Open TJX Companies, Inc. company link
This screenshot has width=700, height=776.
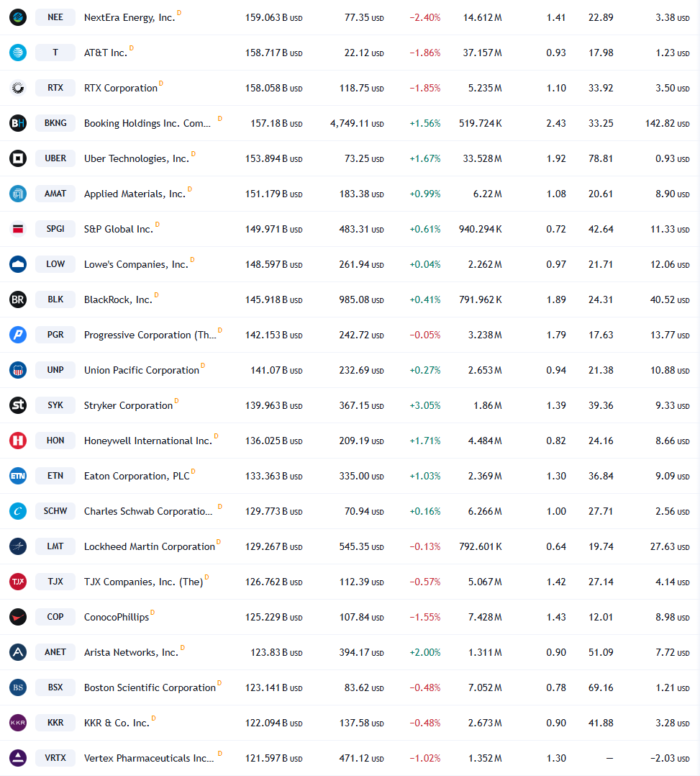tap(143, 582)
